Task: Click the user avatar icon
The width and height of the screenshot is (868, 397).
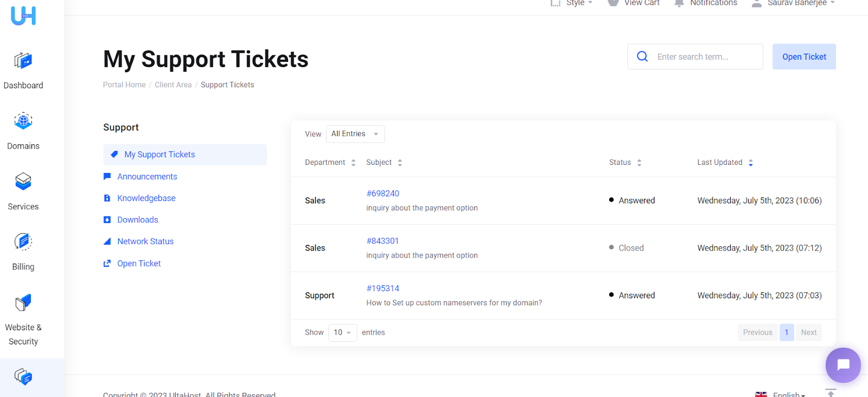Action: click(x=757, y=3)
